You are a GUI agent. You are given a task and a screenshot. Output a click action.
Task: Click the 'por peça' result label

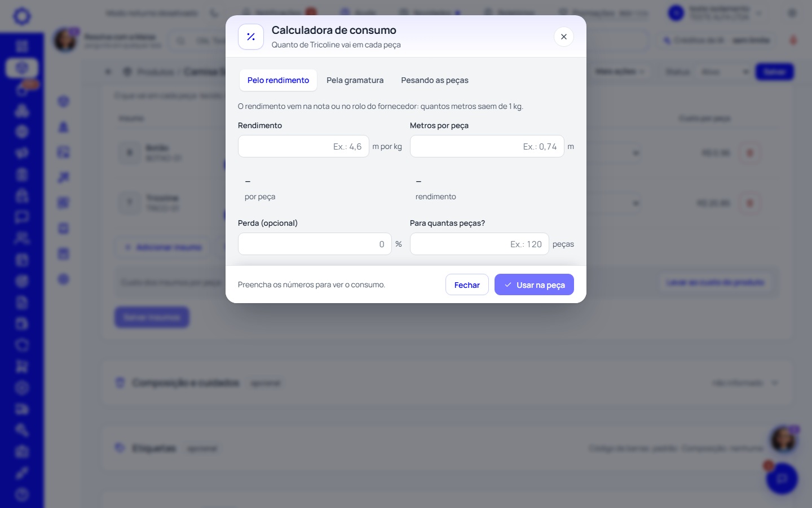click(x=260, y=196)
